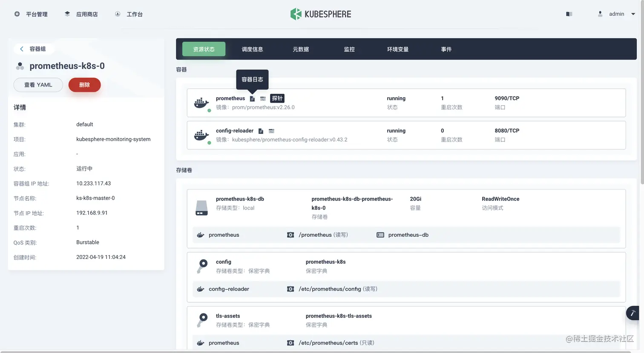Click the docker icon beside /prometheus mount

(201, 235)
